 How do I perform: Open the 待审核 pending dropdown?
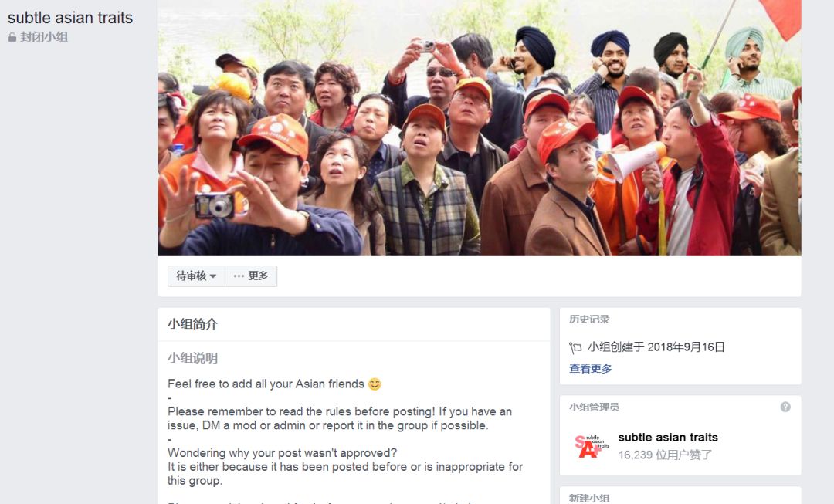pyautogui.click(x=196, y=276)
